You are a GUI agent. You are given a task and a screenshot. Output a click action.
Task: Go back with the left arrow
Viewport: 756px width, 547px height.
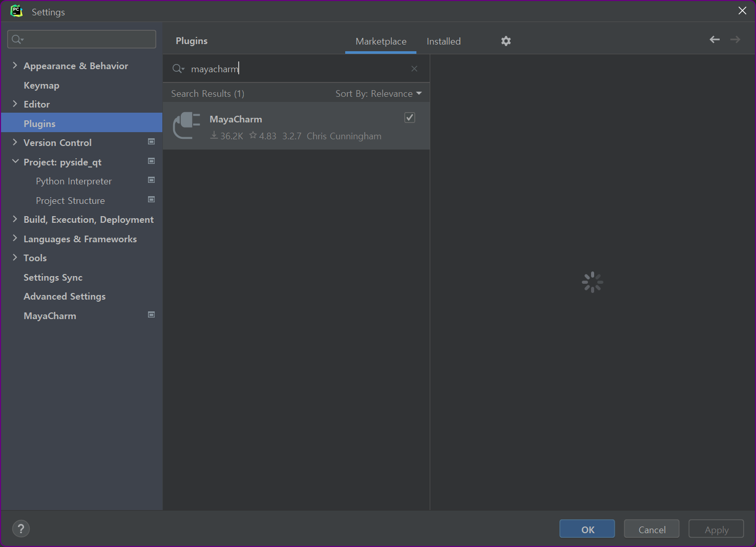(x=715, y=39)
